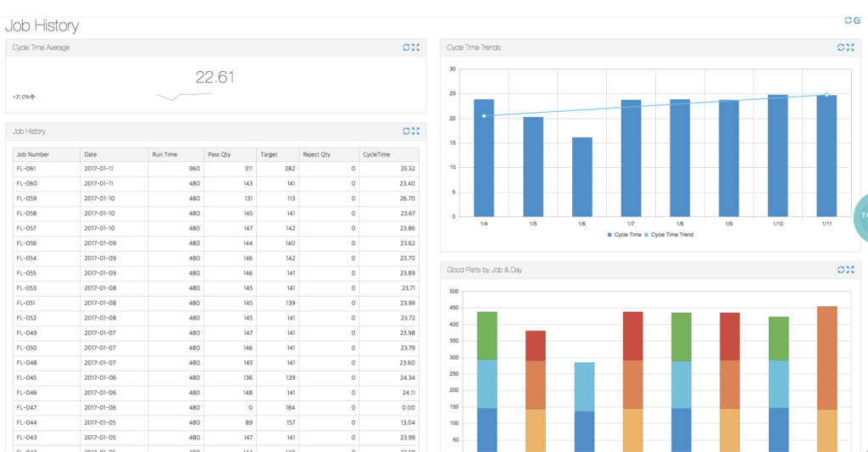Select the 1/8 Cycle Time bar
Viewport: 868px width, 452px height.
click(680, 158)
